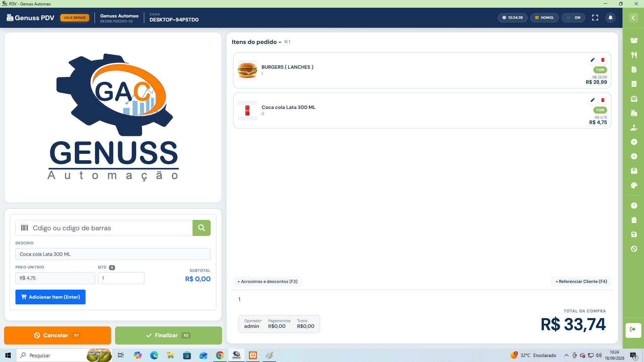
Task: Click the burger product thumbnail
Action: (x=248, y=70)
